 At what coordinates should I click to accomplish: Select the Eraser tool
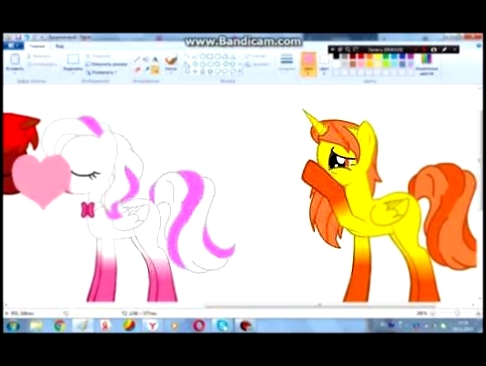point(137,69)
